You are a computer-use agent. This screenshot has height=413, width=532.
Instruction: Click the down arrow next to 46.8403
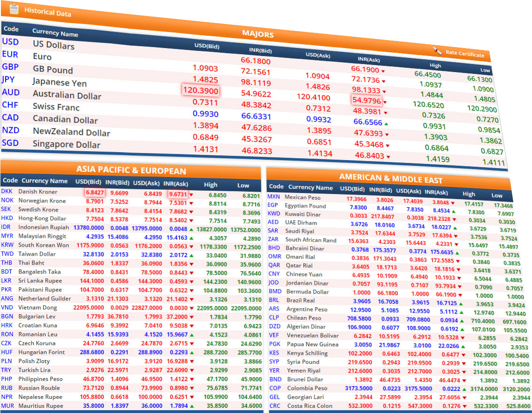click(388, 157)
